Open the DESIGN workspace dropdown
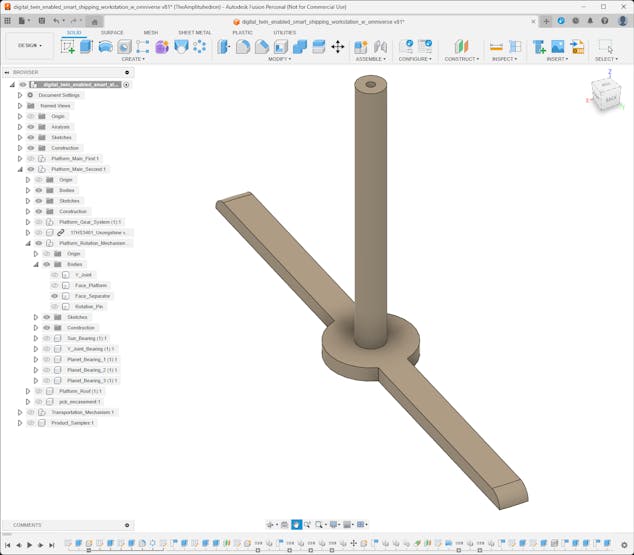 (x=29, y=45)
